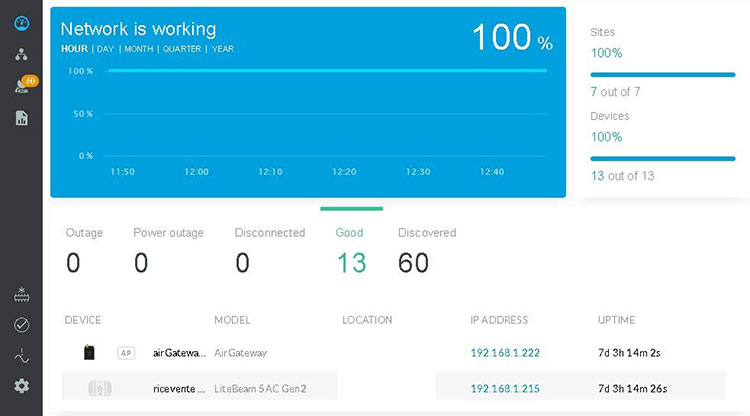Open discovered devices icon with 60 badge
The image size is (750, 416).
tap(25, 85)
